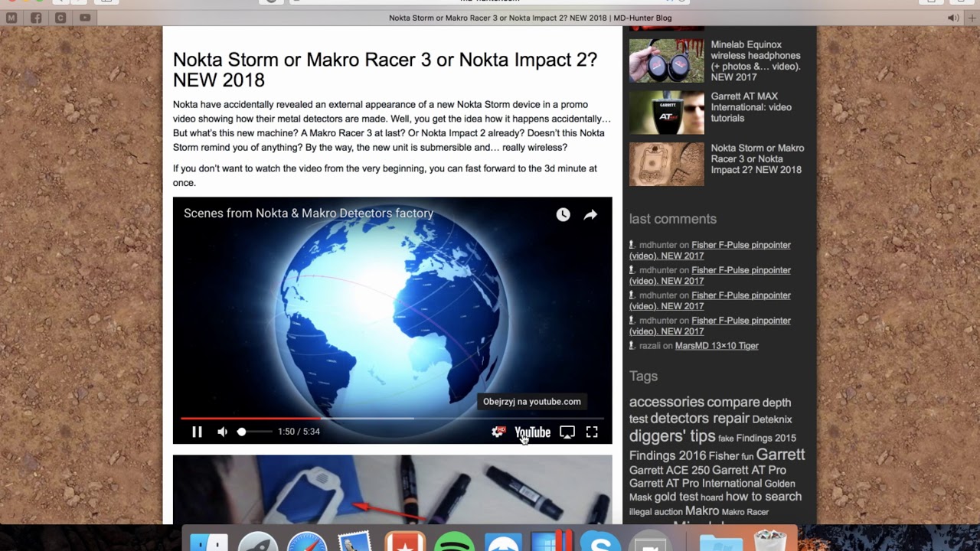Select the 'detectors repair' tag
This screenshot has width=980, height=551.
click(699, 419)
